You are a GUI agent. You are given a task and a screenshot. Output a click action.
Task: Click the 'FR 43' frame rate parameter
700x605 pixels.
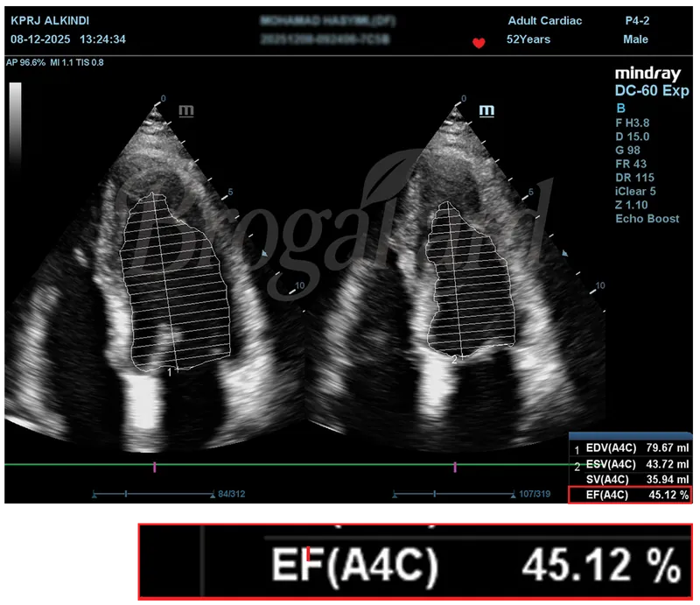pyautogui.click(x=631, y=164)
